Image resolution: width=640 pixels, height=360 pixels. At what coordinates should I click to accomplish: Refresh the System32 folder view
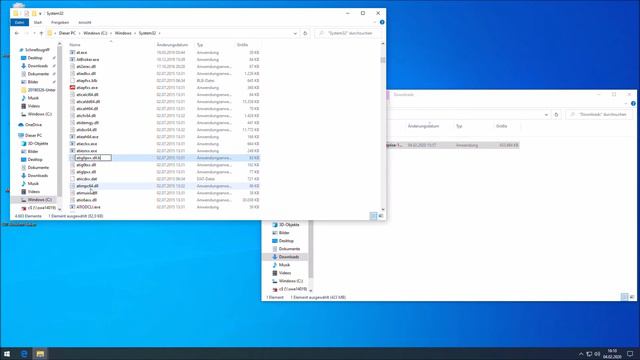click(305, 33)
